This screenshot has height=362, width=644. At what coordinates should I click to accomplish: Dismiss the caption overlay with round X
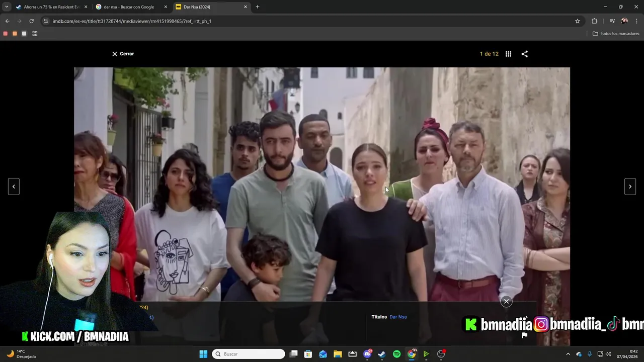[506, 301]
